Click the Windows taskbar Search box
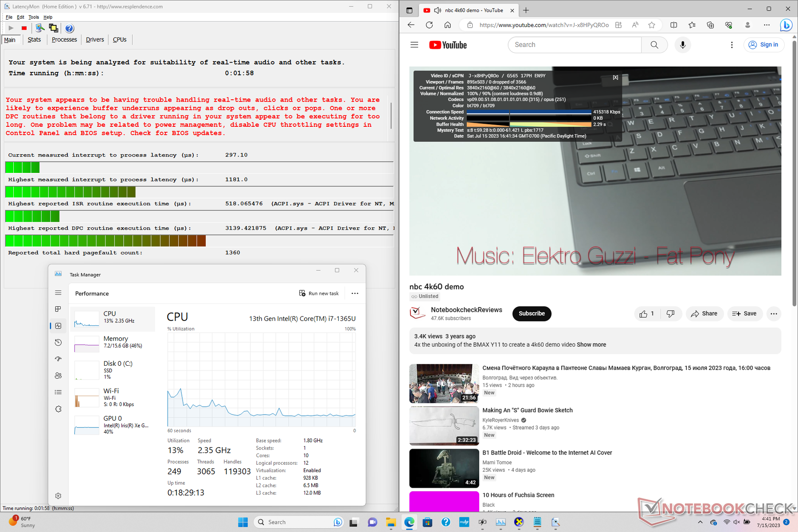The width and height of the screenshot is (798, 532). [299, 522]
